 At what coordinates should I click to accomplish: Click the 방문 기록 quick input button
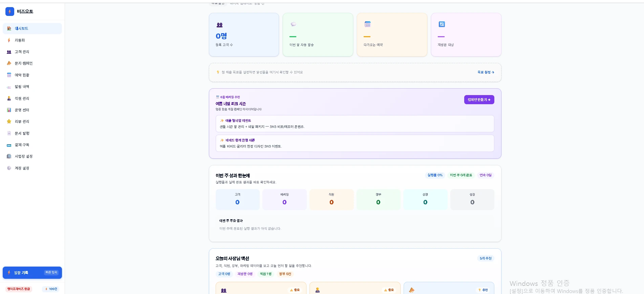(x=32, y=273)
